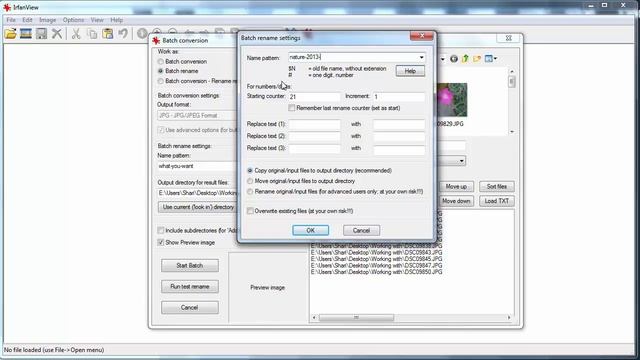This screenshot has height=360, width=640.
Task: Click the Delete file toolbar icon
Action: point(57,34)
